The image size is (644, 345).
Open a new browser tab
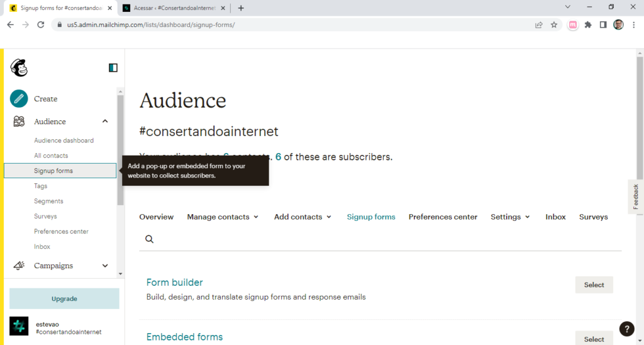[241, 8]
